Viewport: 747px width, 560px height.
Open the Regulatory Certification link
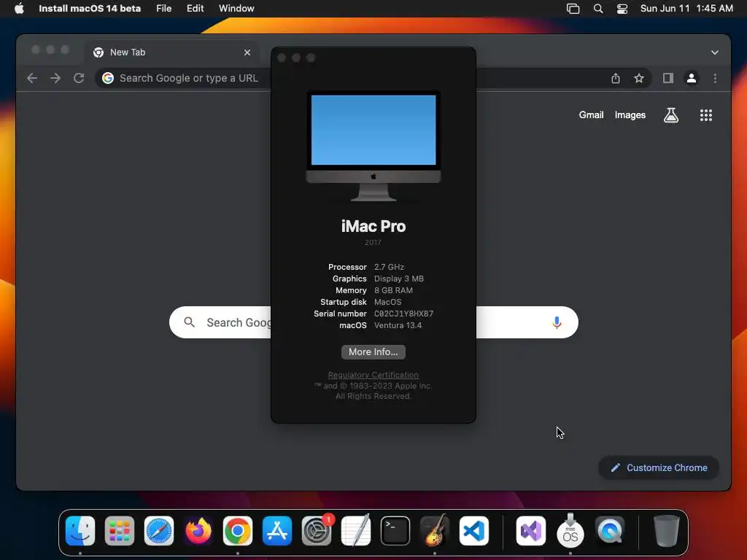[373, 375]
